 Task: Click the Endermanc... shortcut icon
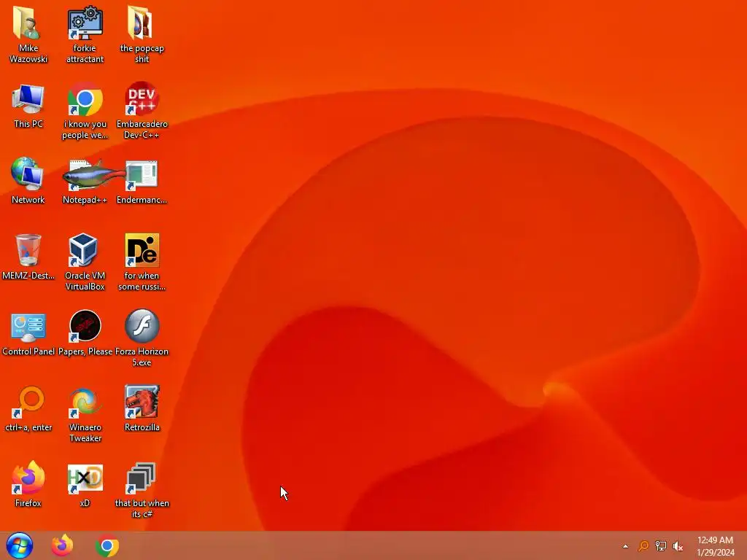coord(142,174)
